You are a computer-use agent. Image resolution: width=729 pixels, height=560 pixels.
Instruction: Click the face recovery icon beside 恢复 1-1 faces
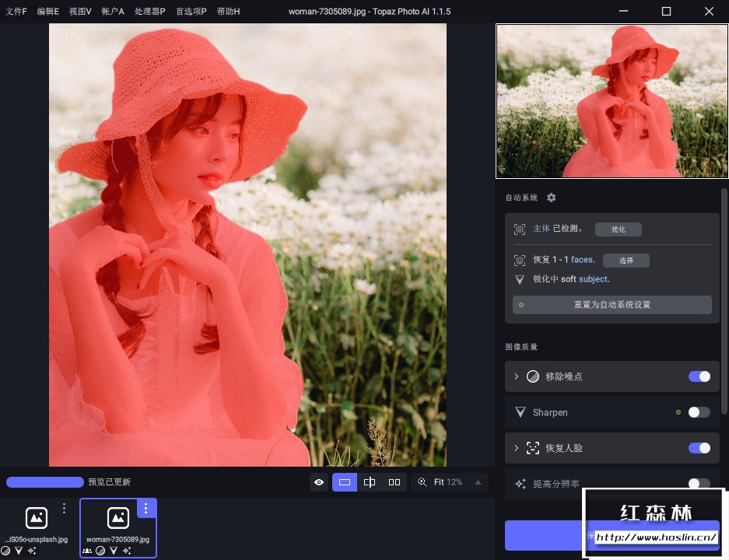coord(520,261)
